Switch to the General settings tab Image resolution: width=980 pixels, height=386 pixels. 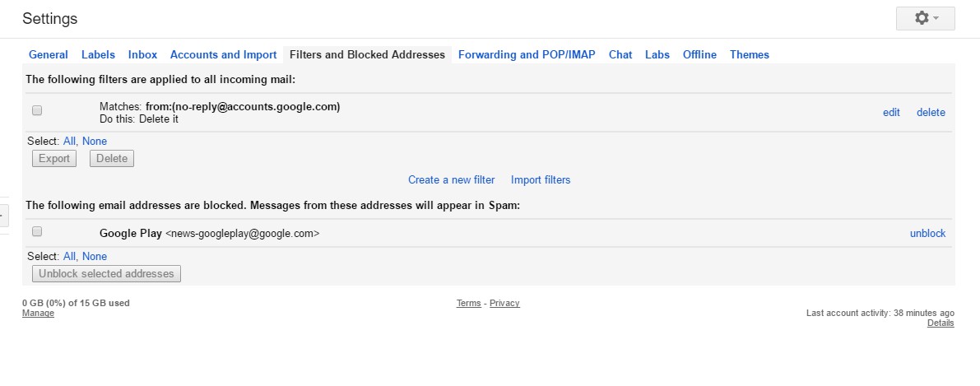(x=49, y=55)
